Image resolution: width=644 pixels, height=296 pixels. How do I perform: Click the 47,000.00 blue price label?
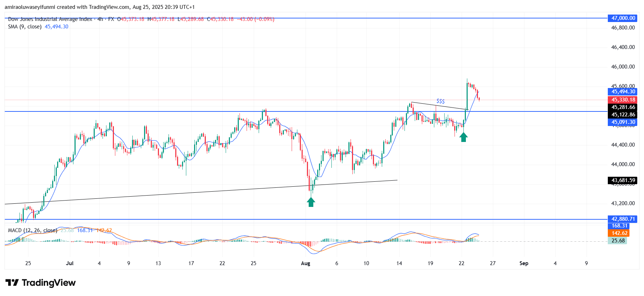click(x=623, y=18)
